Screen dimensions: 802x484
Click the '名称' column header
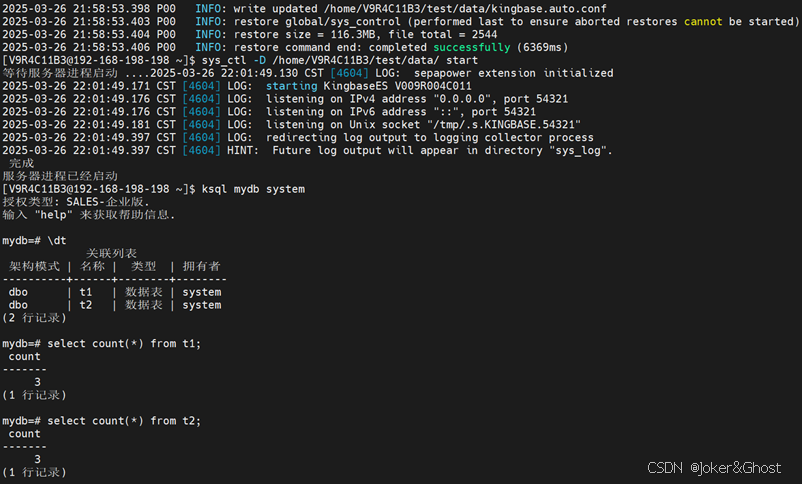point(92,266)
